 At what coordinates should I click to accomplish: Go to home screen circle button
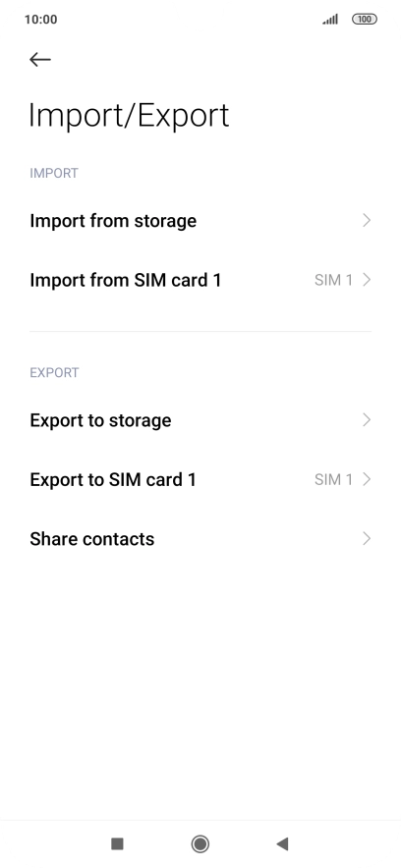[x=200, y=843]
